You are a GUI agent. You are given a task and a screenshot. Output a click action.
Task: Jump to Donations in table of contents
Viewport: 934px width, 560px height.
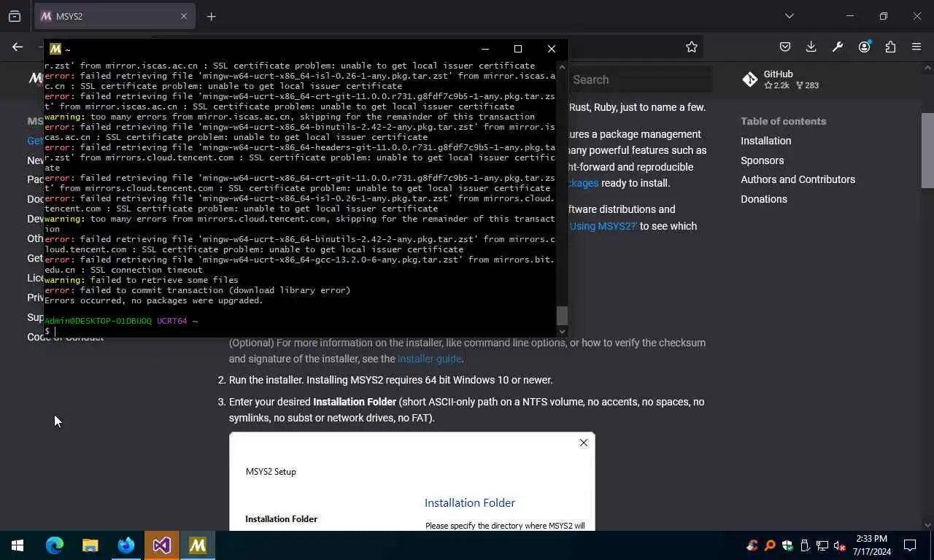coord(764,199)
